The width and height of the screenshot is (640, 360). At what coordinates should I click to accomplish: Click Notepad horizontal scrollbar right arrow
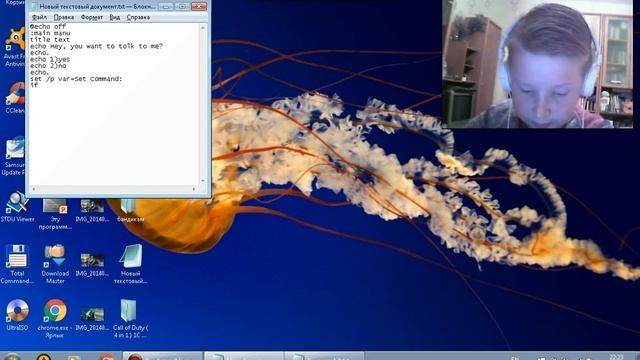click(x=194, y=189)
